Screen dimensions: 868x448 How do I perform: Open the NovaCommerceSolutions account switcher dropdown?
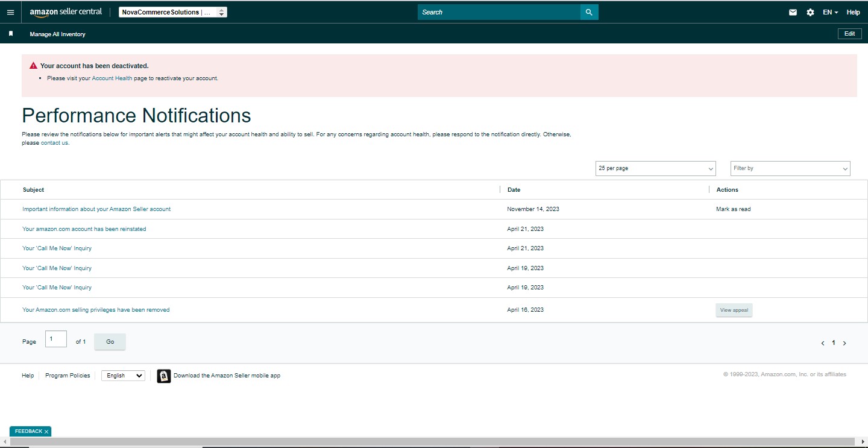[x=173, y=12]
